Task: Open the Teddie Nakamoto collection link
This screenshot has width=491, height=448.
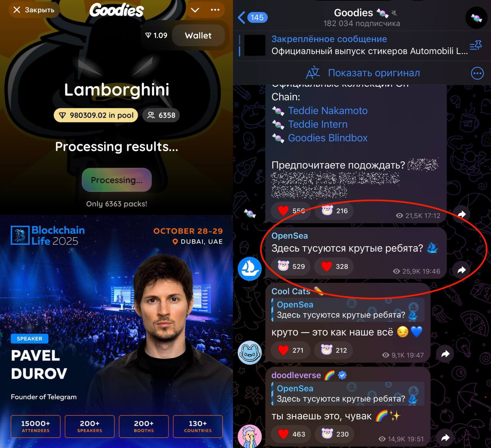Action: (328, 111)
